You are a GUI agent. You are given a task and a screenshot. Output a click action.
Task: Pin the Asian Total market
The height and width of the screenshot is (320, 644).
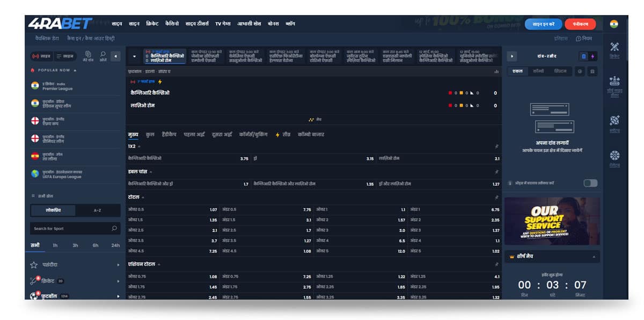coord(496,264)
